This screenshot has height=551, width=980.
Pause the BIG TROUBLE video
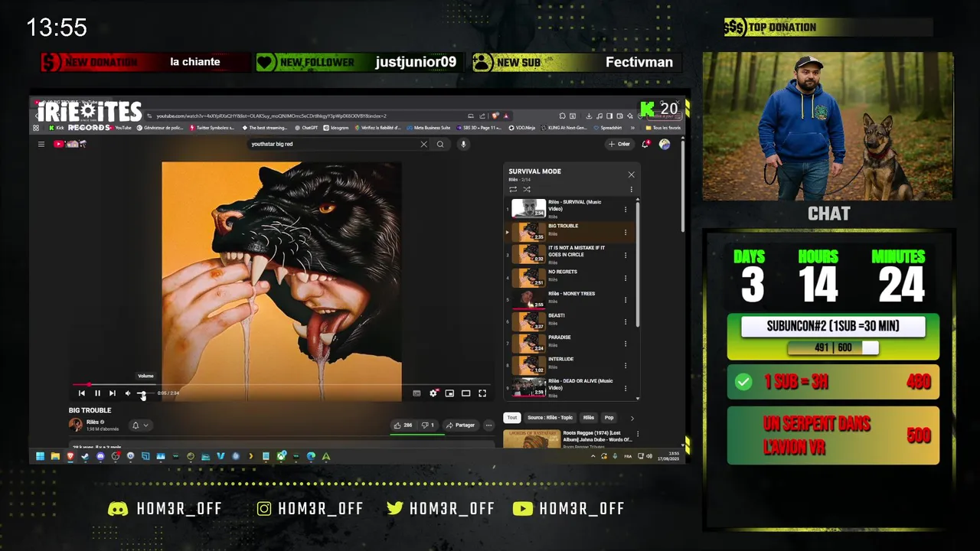pos(97,393)
